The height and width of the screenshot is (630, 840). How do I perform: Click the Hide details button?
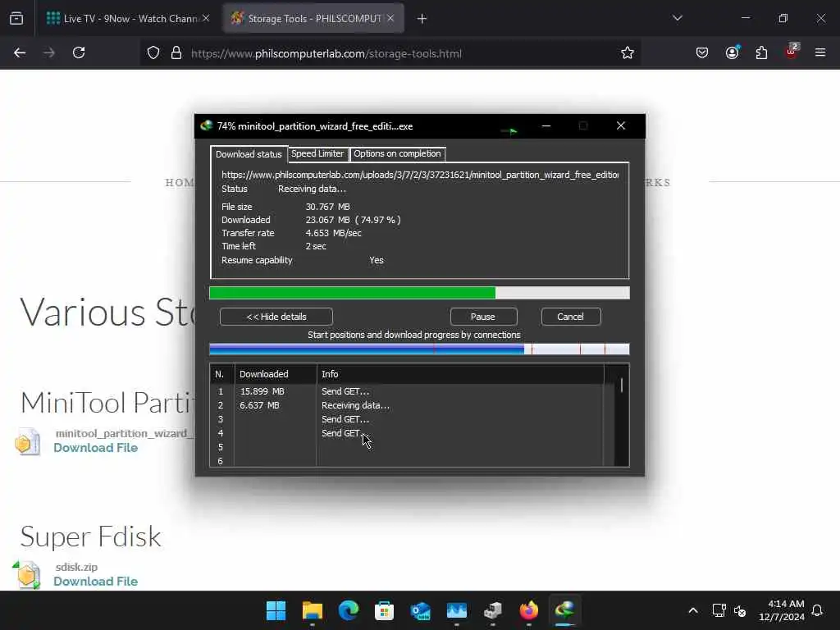tap(276, 317)
